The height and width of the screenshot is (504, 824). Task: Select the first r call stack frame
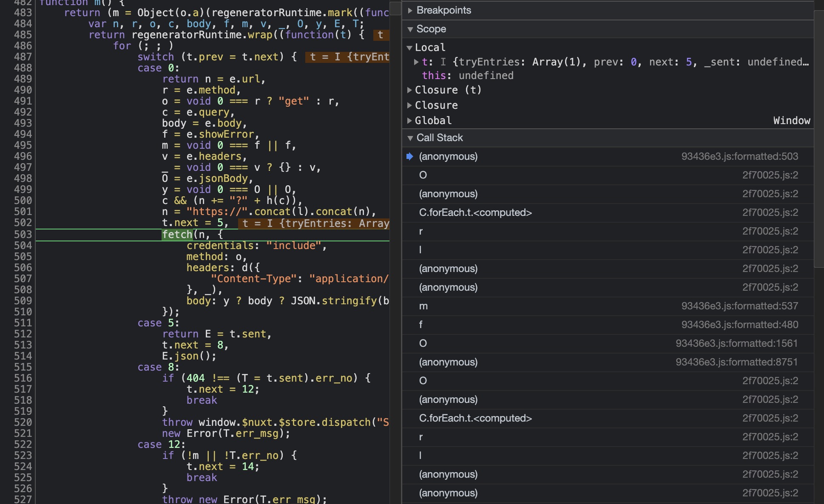pyautogui.click(x=421, y=231)
